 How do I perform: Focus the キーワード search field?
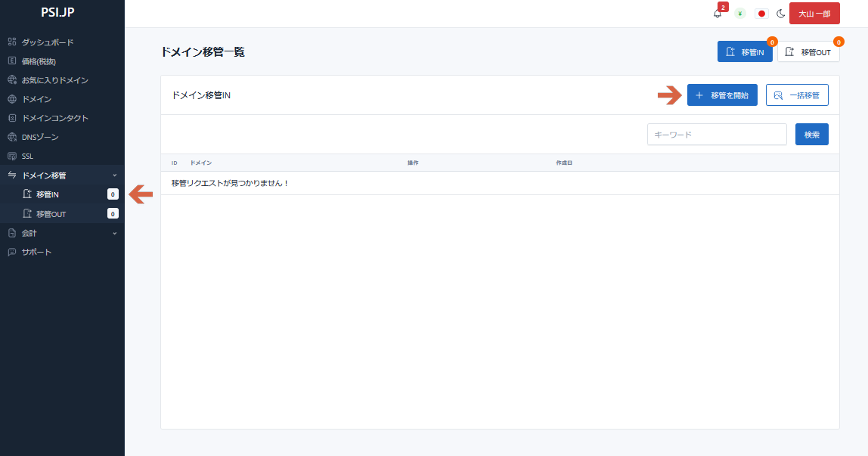[716, 135]
